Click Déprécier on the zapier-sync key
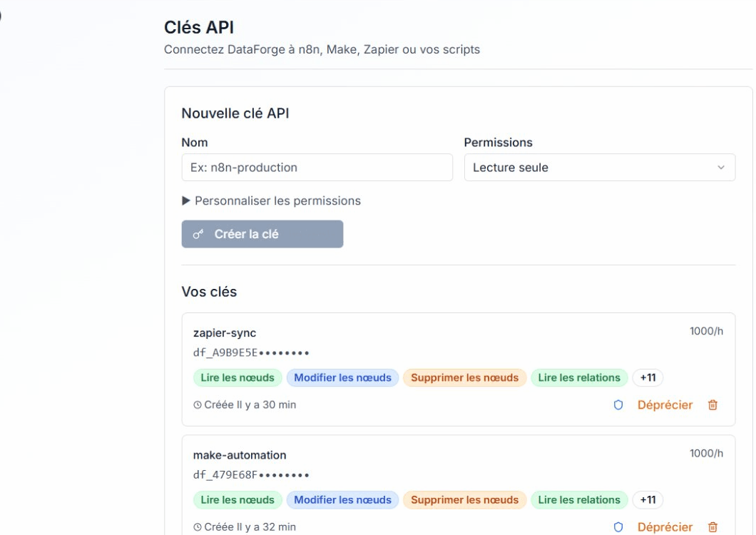Screen dimensions: 756x535 click(663, 404)
